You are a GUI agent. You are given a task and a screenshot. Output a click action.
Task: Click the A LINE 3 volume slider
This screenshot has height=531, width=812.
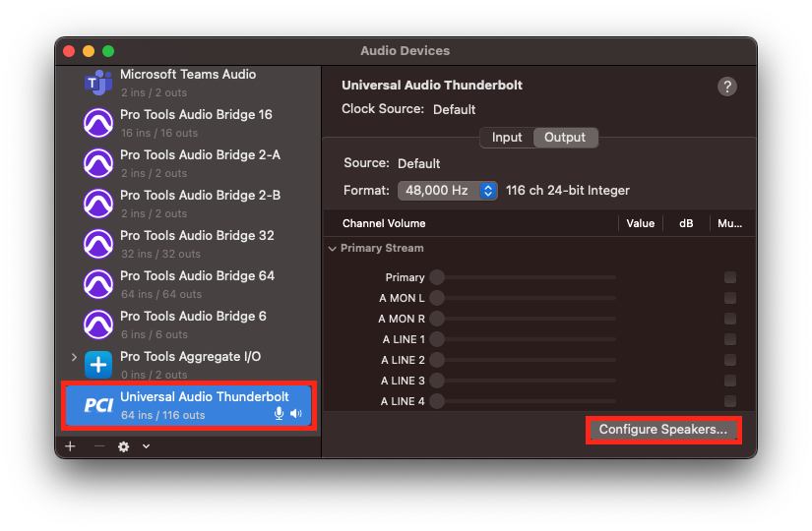523,381
